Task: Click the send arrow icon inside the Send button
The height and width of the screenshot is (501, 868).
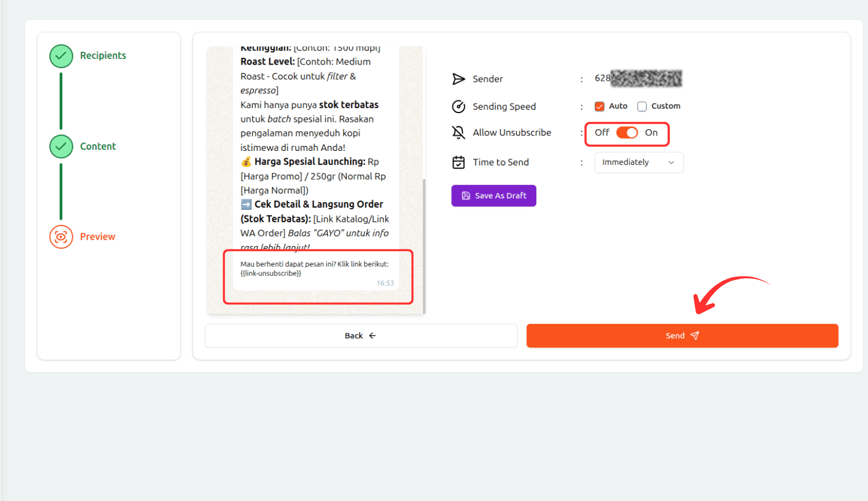Action: pyautogui.click(x=695, y=335)
